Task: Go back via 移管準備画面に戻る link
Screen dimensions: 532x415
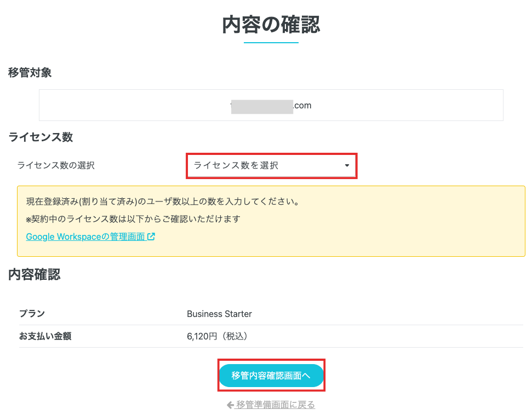Action: [x=276, y=405]
